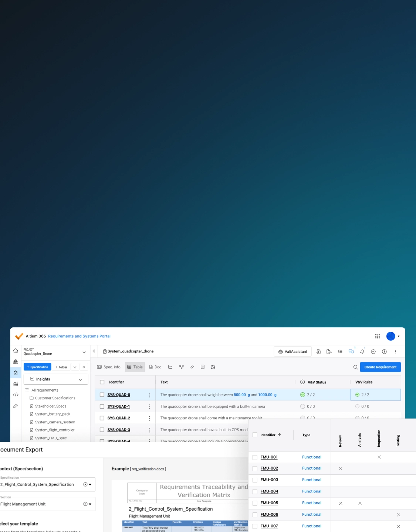Click the Create Requirement button

click(381, 367)
